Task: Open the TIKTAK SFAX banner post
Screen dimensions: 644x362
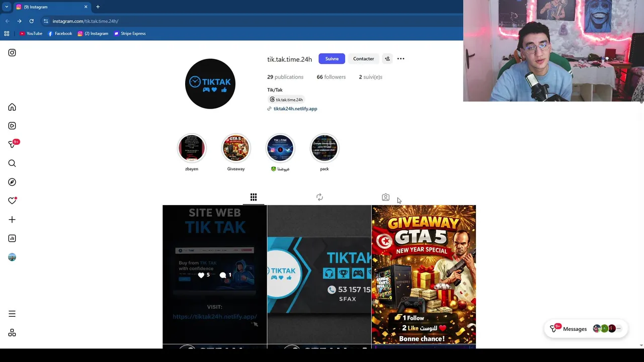Action: (319, 275)
